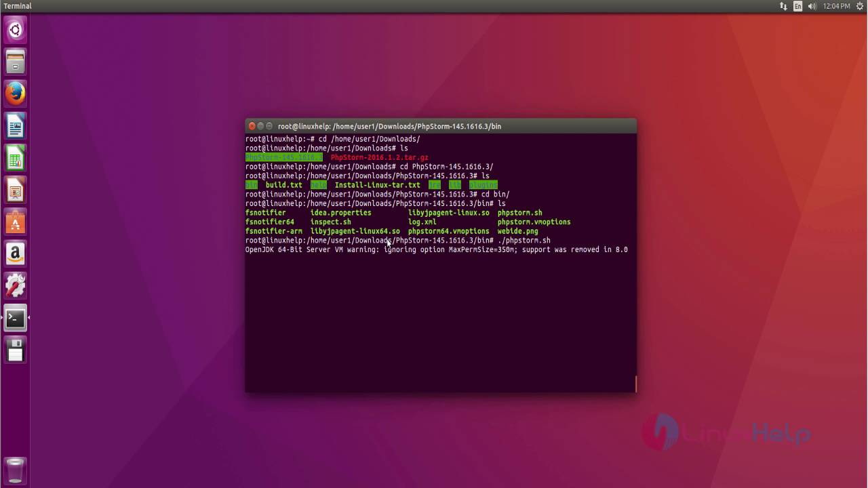Click idea.properties file name
Screen dimensions: 868x488
click(x=341, y=213)
